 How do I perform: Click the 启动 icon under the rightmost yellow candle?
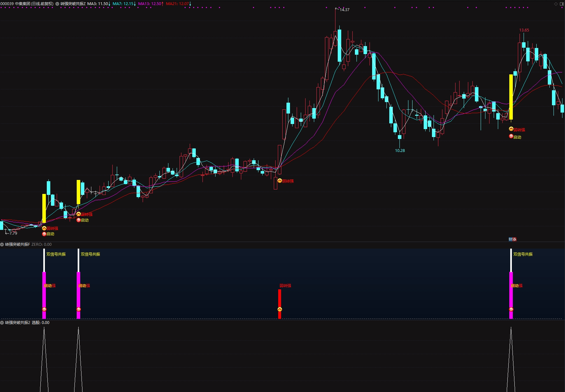(x=511, y=136)
